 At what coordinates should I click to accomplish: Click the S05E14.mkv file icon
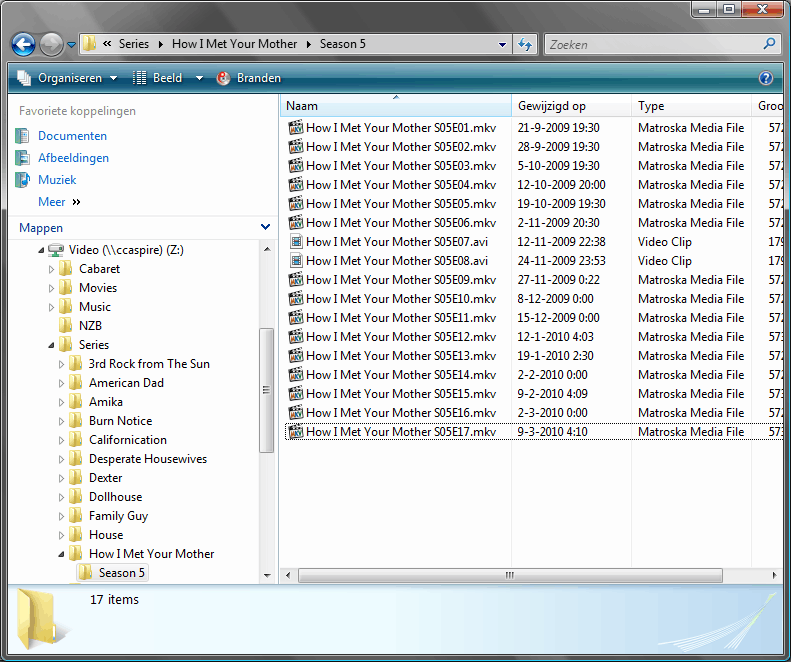[296, 374]
